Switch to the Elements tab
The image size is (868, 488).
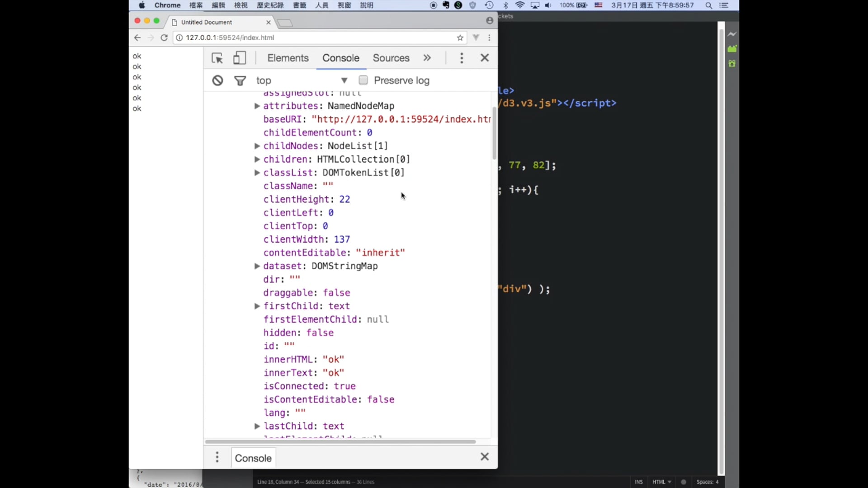[288, 58]
